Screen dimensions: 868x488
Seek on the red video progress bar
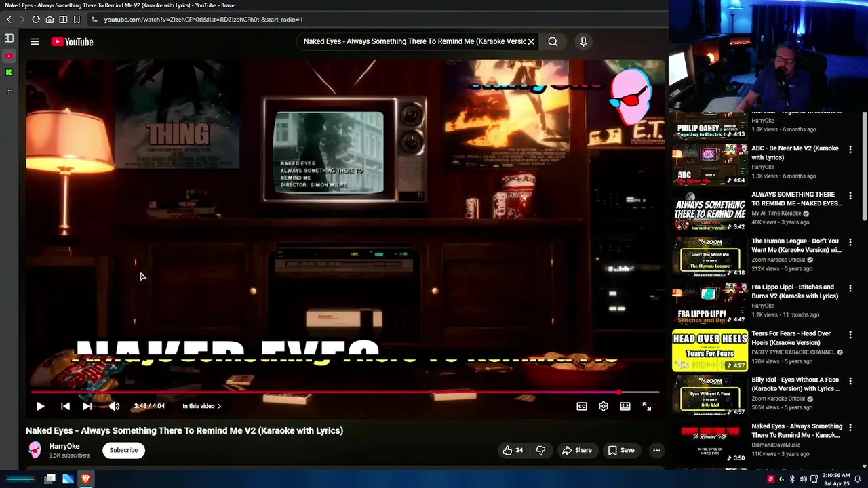(344, 392)
